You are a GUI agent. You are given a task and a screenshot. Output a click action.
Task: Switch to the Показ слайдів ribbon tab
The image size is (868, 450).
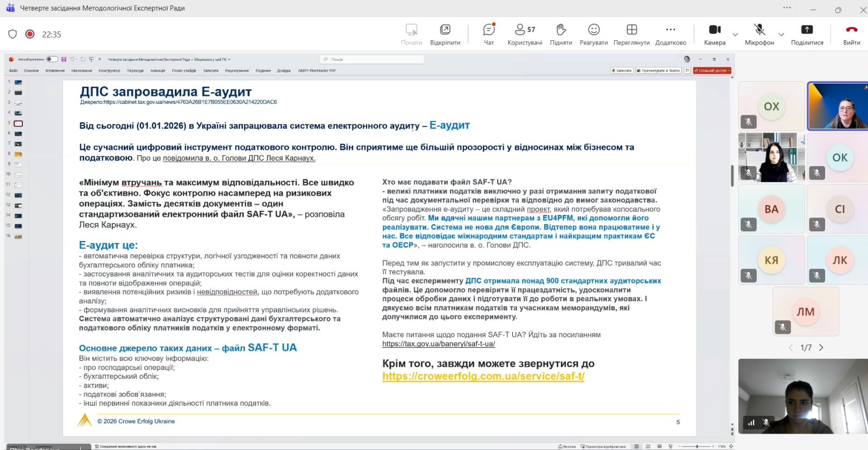[x=184, y=71]
